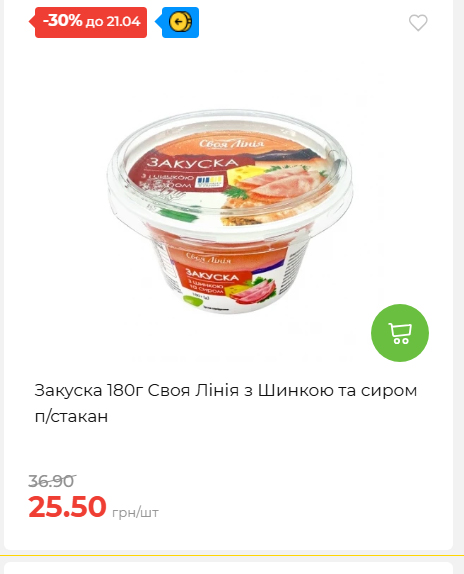Screen dimensions: 464x574
Task: Click the yellow coin cashback icon
Action: [180, 22]
